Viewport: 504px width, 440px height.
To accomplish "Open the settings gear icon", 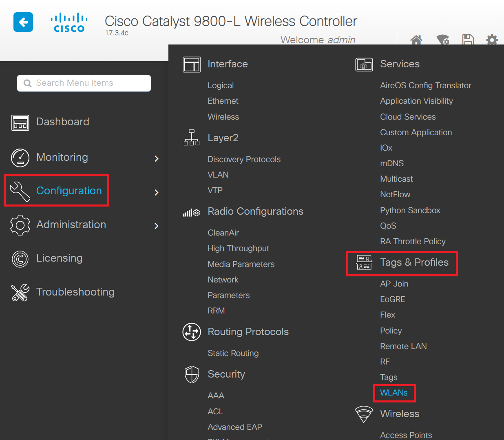I will (492, 40).
